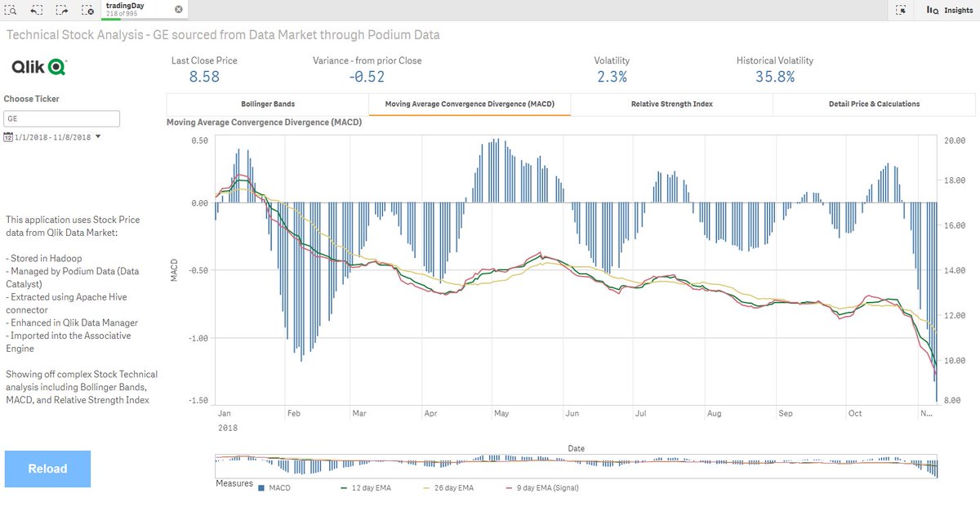Click the calendar icon beside date range
980x529 pixels.
click(7, 137)
